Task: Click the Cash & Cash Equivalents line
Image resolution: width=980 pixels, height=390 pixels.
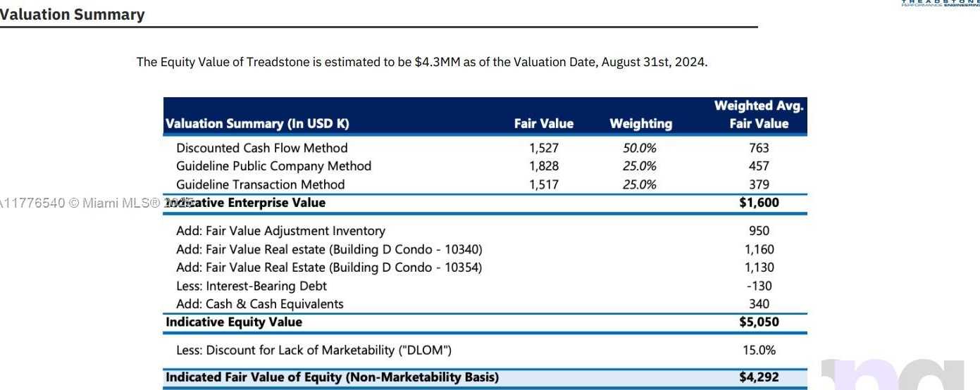Action: (x=260, y=304)
